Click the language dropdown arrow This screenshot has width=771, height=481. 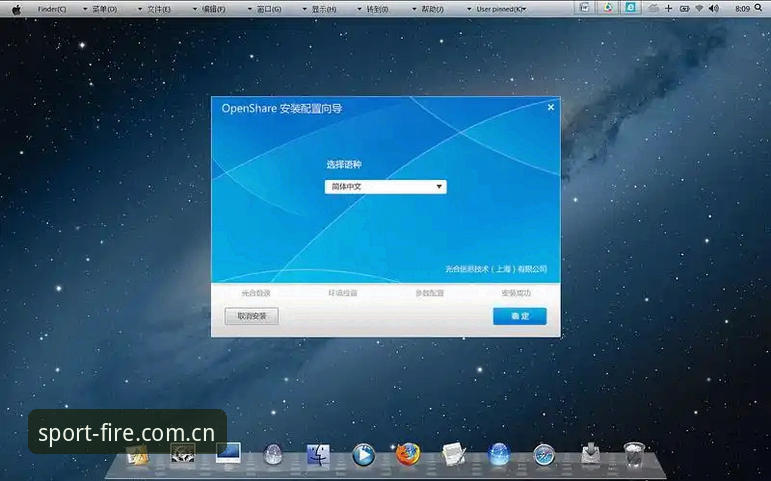[439, 187]
